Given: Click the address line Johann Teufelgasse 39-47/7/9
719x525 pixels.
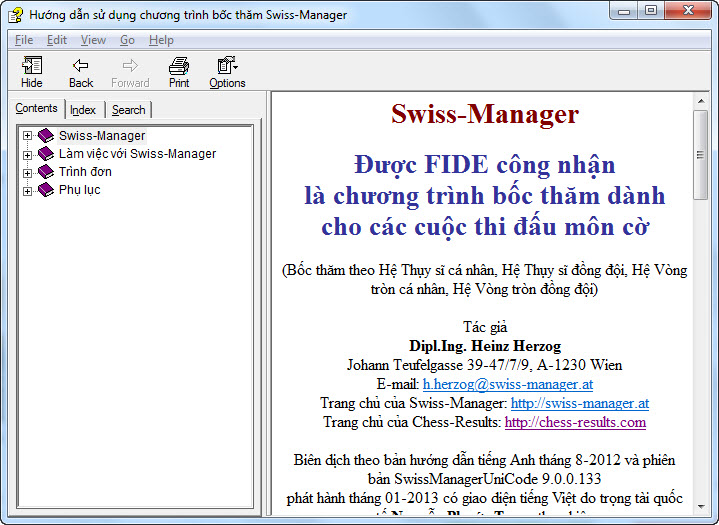Looking at the screenshot, I should pyautogui.click(x=485, y=365).
